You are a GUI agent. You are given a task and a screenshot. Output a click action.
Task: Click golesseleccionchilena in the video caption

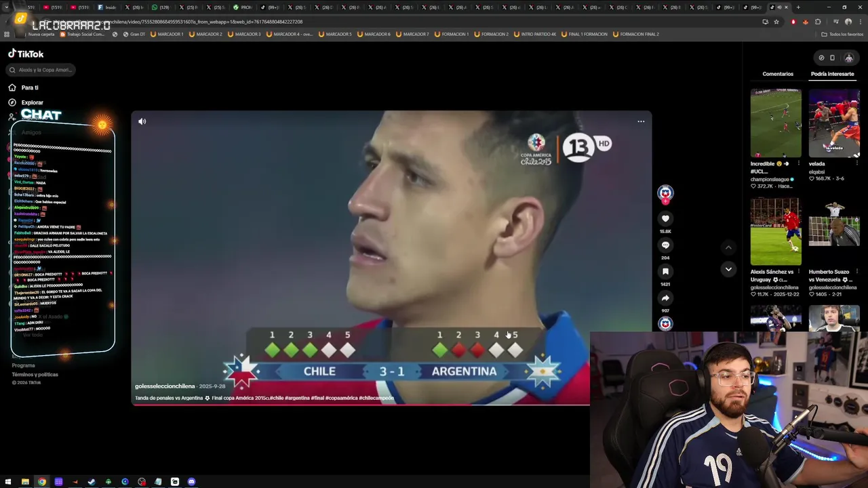point(165,386)
